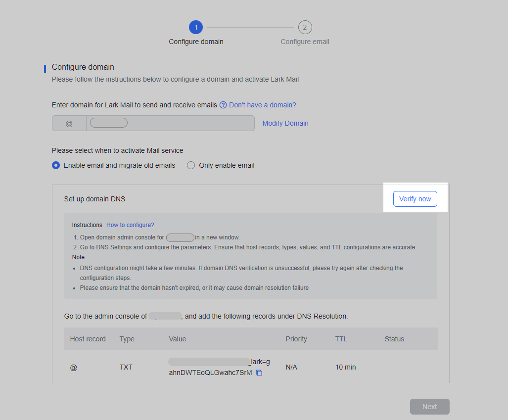This screenshot has width=508, height=420.
Task: Click the help icon next to domain prompt
Action: point(223,105)
